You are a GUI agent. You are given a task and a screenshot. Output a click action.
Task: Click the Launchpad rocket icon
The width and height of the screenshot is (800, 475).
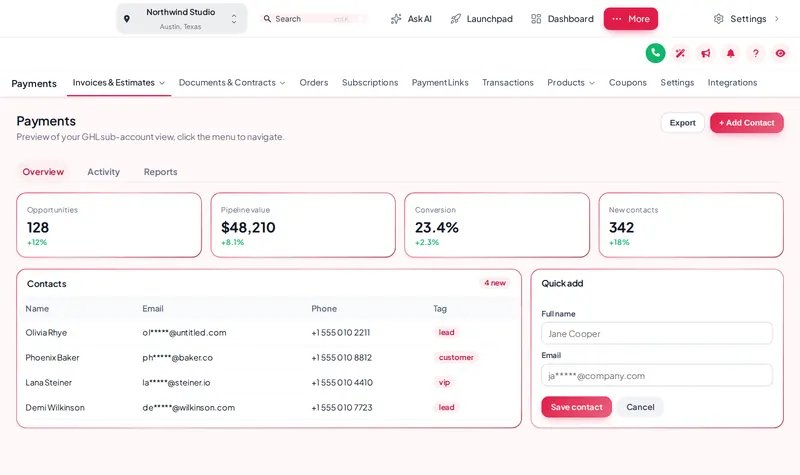tap(456, 19)
